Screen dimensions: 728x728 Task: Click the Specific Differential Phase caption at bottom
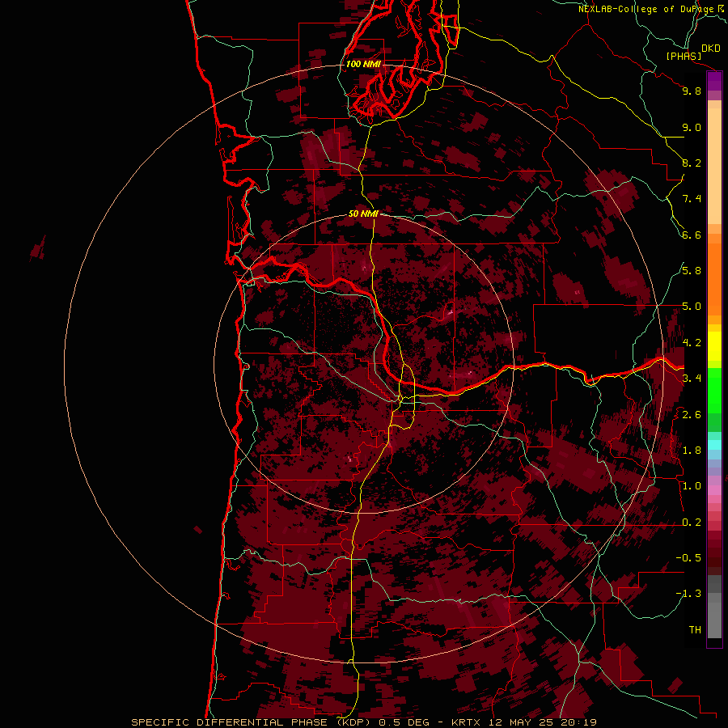pos(363,722)
